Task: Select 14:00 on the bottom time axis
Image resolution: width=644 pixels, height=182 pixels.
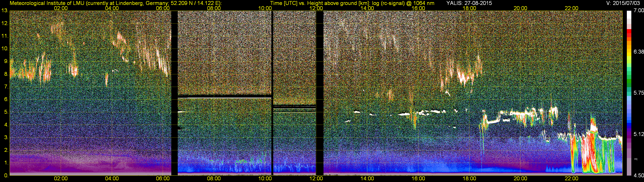Action: (x=367, y=179)
